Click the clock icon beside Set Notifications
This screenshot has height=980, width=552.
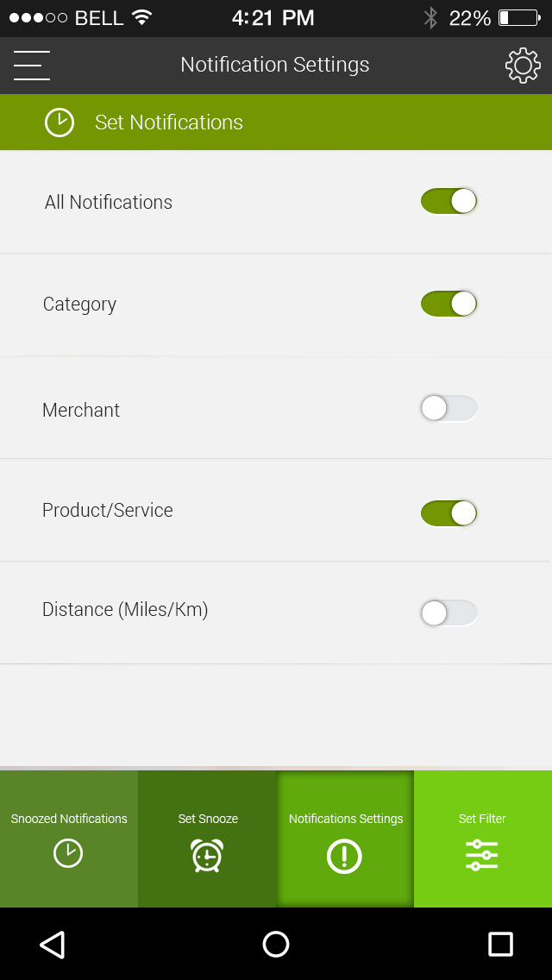point(60,122)
